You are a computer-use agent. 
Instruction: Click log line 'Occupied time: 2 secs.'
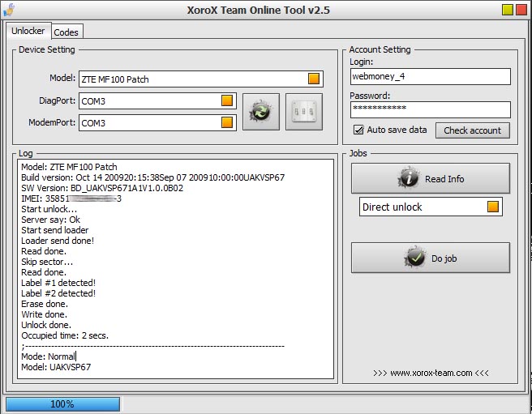click(65, 335)
